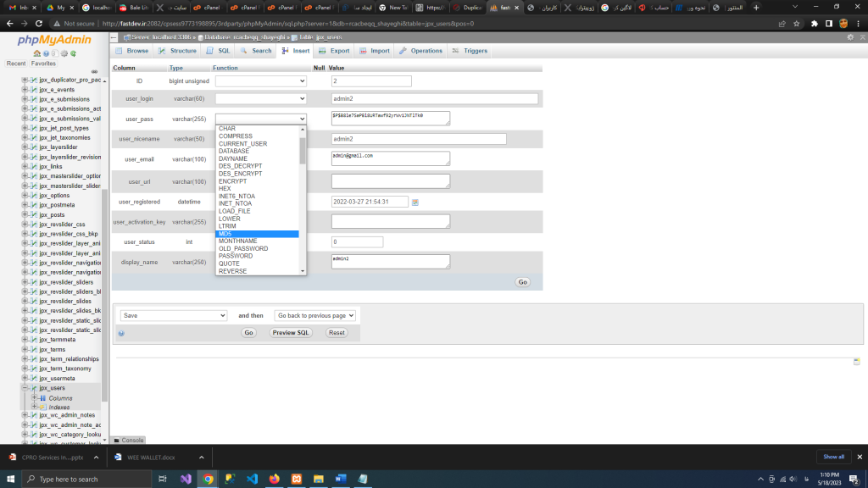Open the 'Go back to previous page' dropdown
The width and height of the screenshot is (868, 488).
tap(314, 315)
